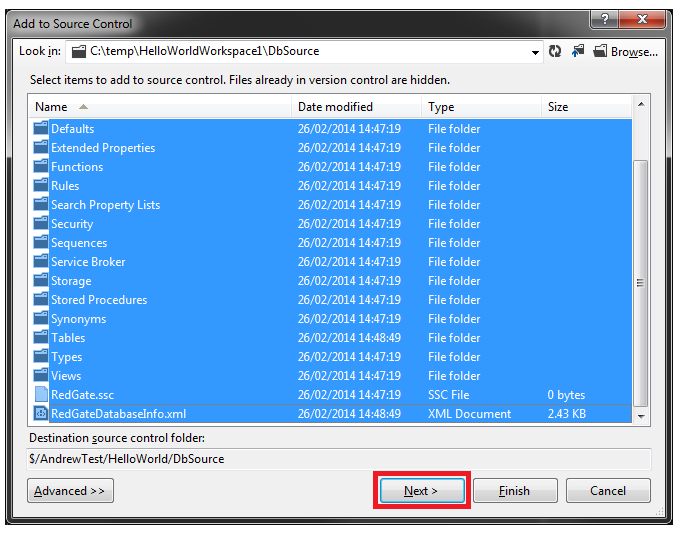Click the Stored Procedures folder icon

[x=41, y=300]
